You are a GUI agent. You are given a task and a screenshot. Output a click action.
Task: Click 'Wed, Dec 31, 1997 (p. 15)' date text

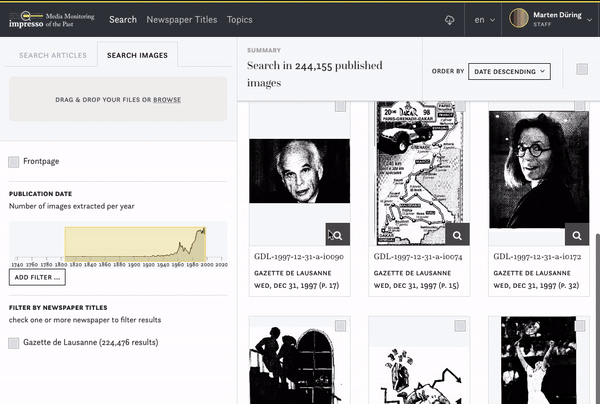pos(416,286)
